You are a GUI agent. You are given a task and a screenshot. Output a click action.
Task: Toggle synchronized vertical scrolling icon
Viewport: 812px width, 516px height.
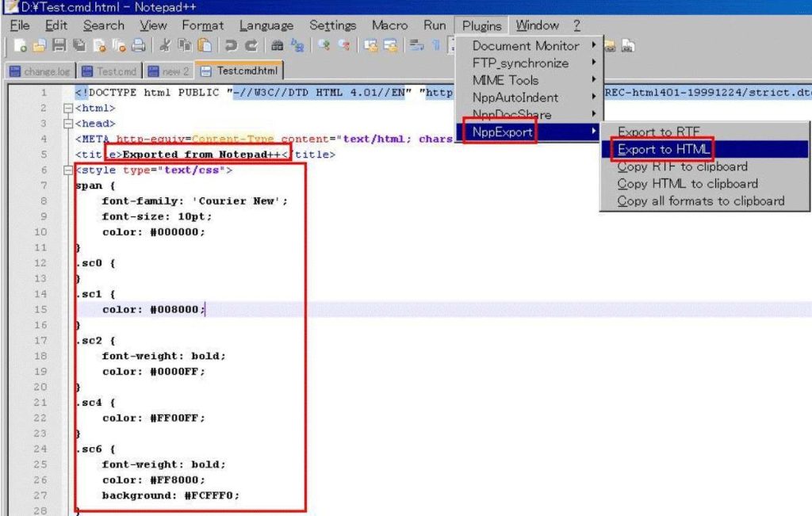(x=370, y=45)
